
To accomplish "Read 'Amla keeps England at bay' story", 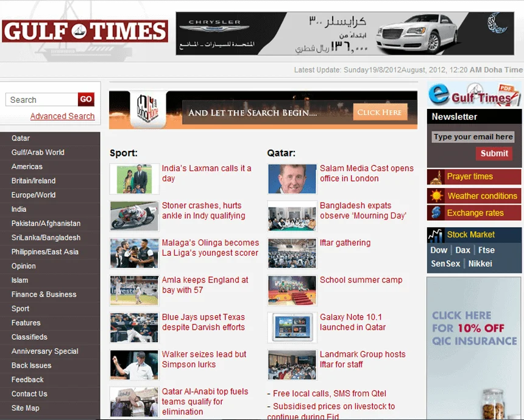I will tap(205, 285).
